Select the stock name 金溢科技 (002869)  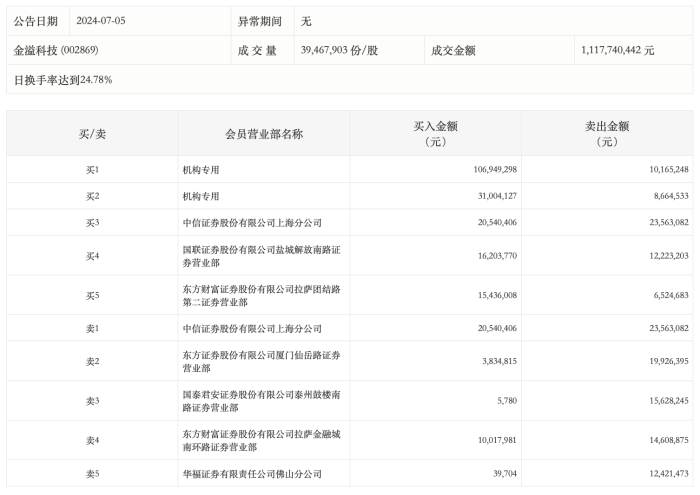pos(56,50)
